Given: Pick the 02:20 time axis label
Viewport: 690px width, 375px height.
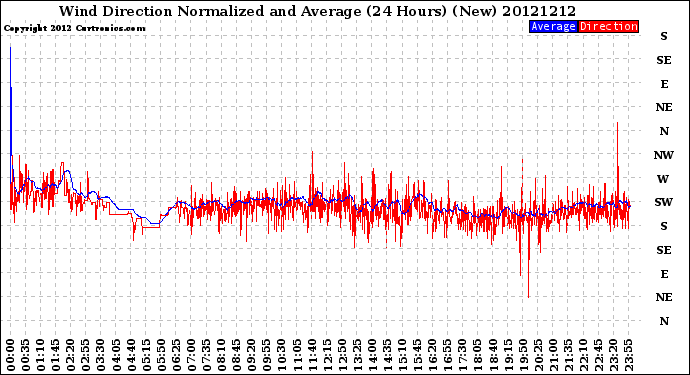Looking at the screenshot, I should pos(71,355).
